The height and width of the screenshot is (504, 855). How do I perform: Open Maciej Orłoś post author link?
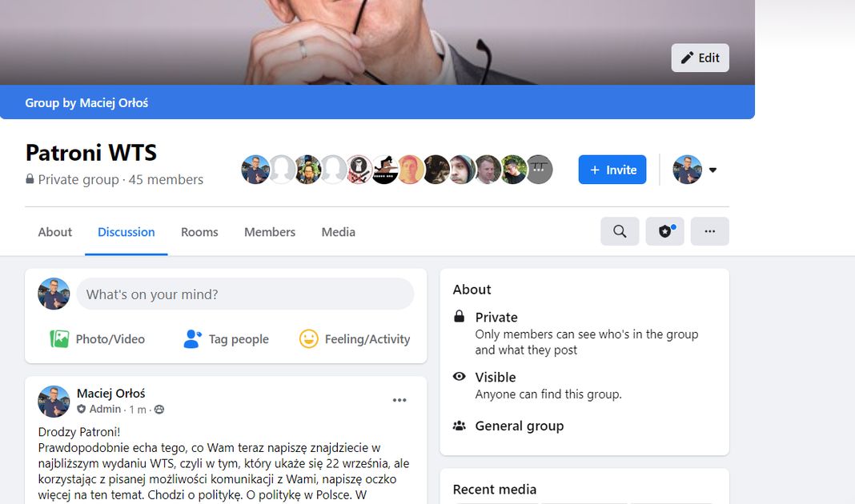(x=110, y=394)
